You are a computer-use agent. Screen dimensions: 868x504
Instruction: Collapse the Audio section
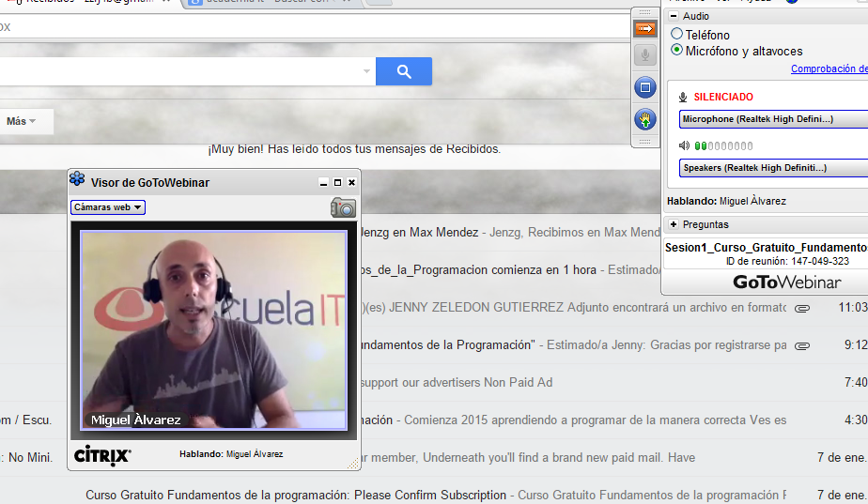coord(673,16)
